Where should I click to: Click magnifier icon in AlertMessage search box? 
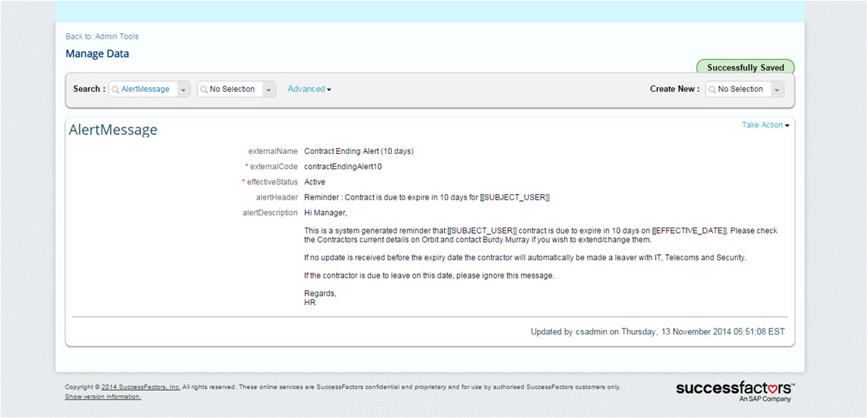pyautogui.click(x=115, y=89)
